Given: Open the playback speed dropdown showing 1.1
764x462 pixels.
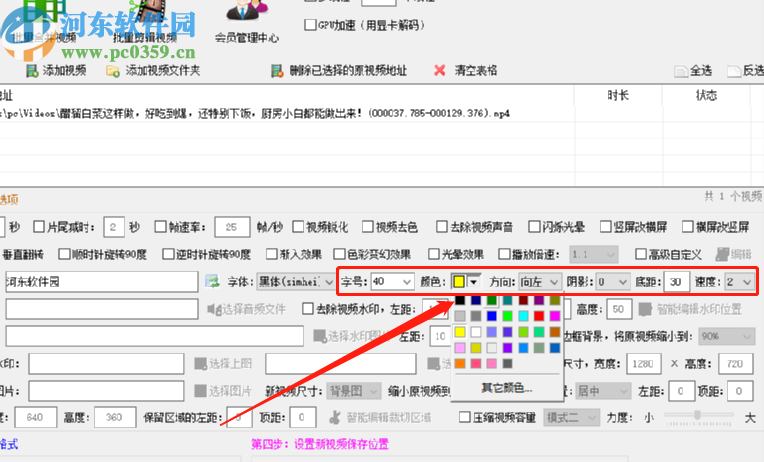Looking at the screenshot, I should tap(594, 254).
